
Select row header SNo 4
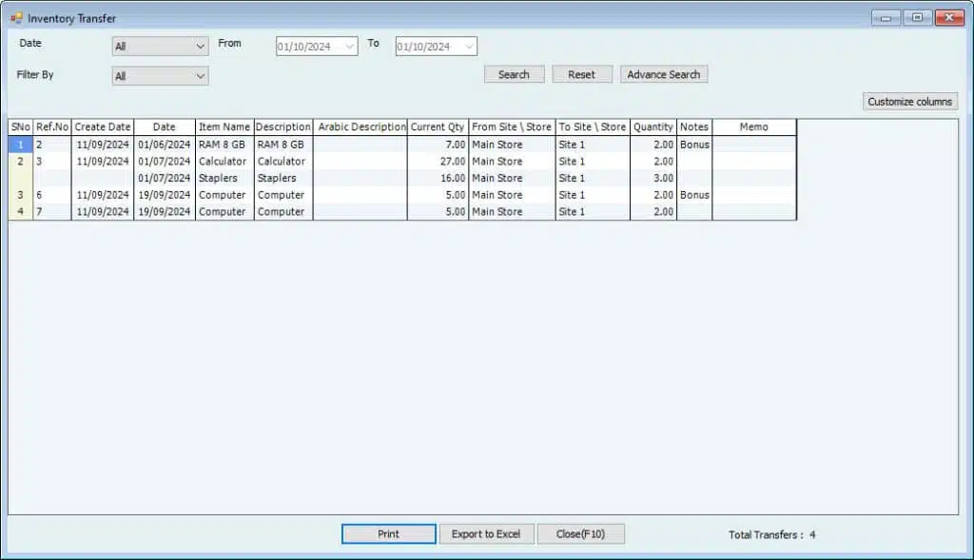tap(21, 212)
